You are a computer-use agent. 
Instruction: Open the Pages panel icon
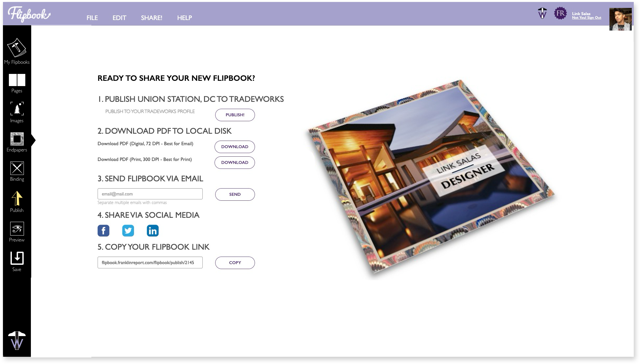pyautogui.click(x=17, y=80)
